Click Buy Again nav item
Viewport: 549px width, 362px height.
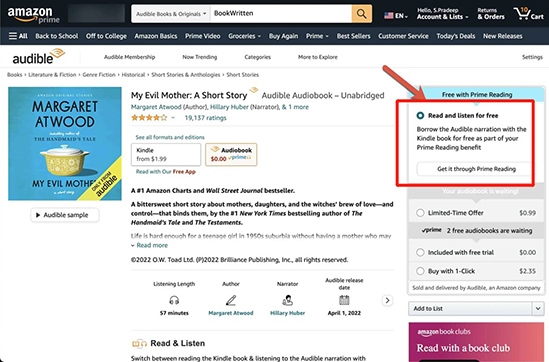pos(283,36)
